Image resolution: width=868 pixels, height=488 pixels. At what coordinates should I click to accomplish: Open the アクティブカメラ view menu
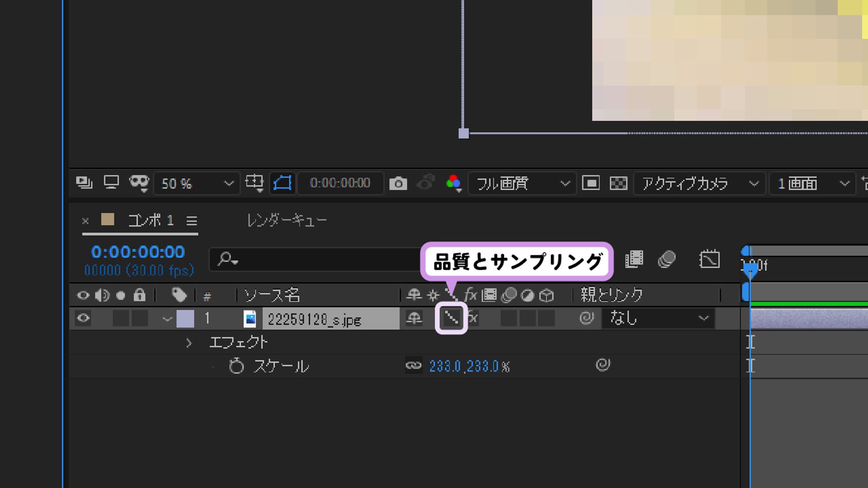pos(698,183)
